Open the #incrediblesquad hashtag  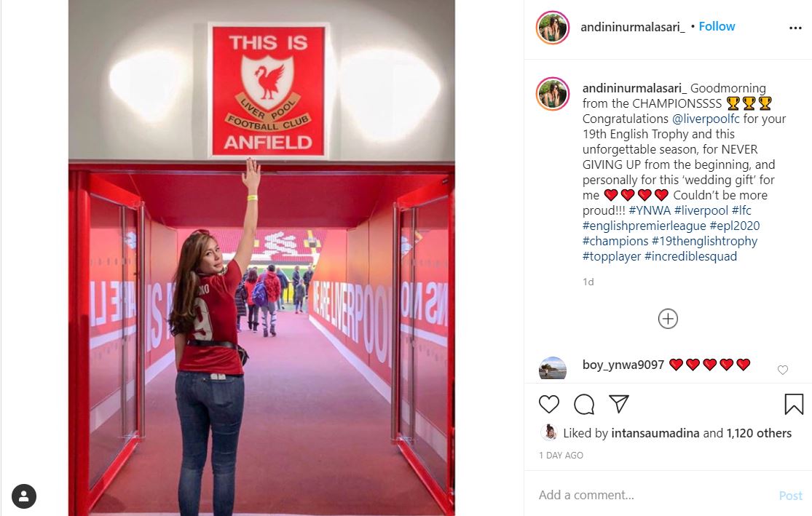tap(690, 256)
